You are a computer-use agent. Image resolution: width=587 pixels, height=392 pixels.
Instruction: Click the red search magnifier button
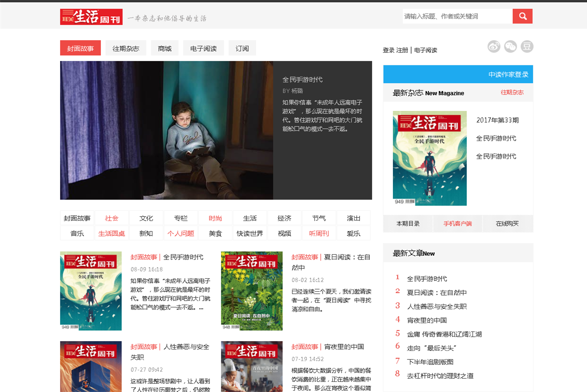pyautogui.click(x=522, y=16)
